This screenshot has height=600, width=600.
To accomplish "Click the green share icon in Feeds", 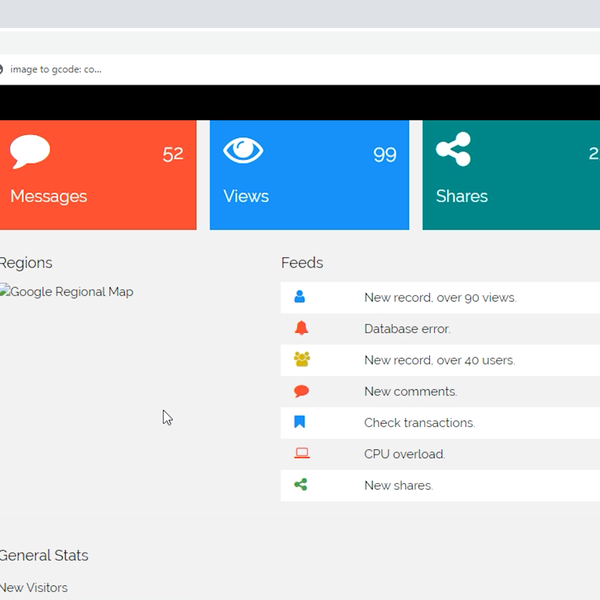I will coord(301,485).
